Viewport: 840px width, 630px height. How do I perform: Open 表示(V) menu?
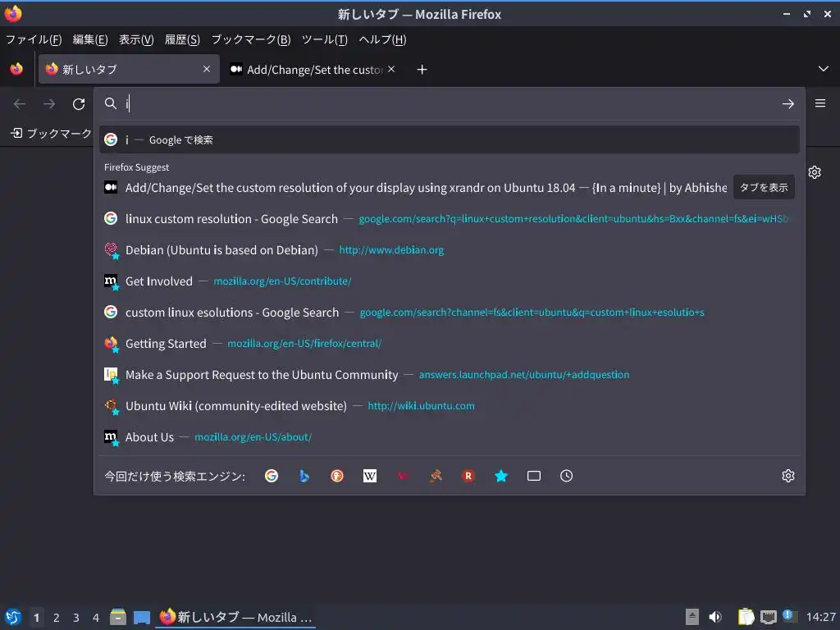[136, 39]
